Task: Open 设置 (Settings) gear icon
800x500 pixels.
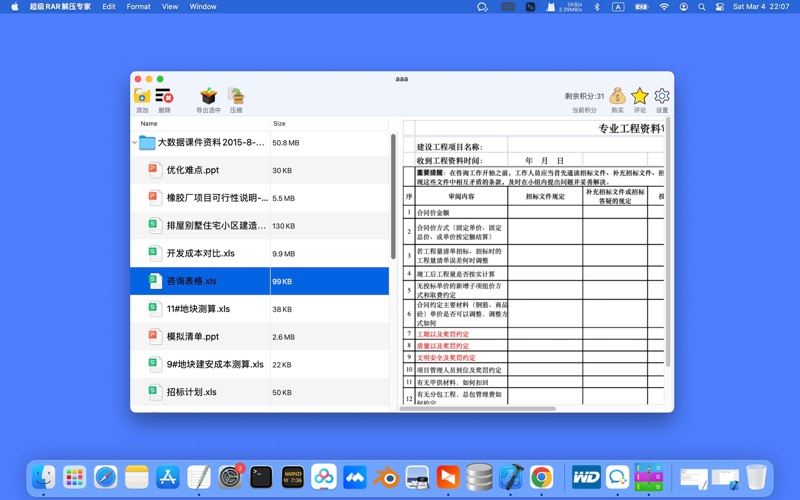Action: tap(662, 96)
